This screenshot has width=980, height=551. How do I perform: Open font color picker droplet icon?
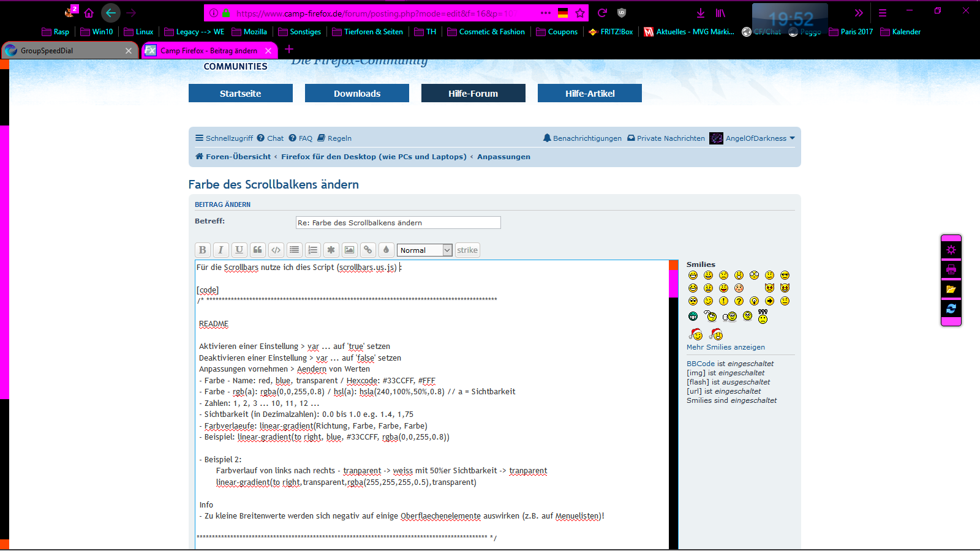[x=386, y=250]
